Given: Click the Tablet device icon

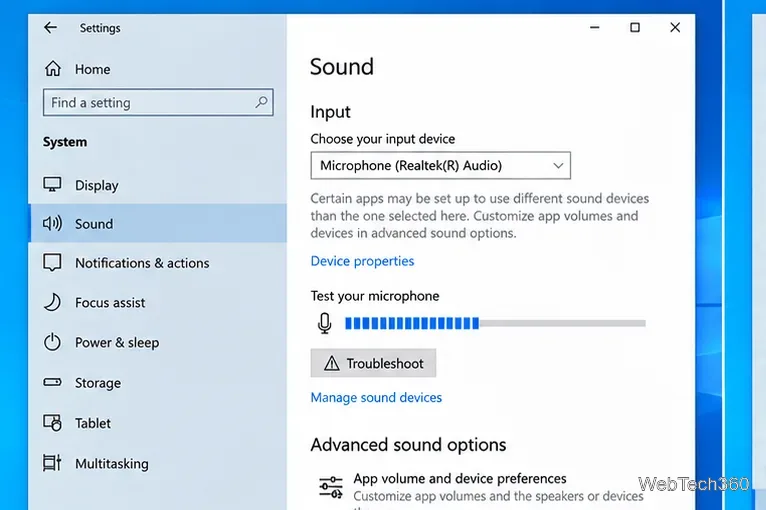Looking at the screenshot, I should [x=52, y=423].
